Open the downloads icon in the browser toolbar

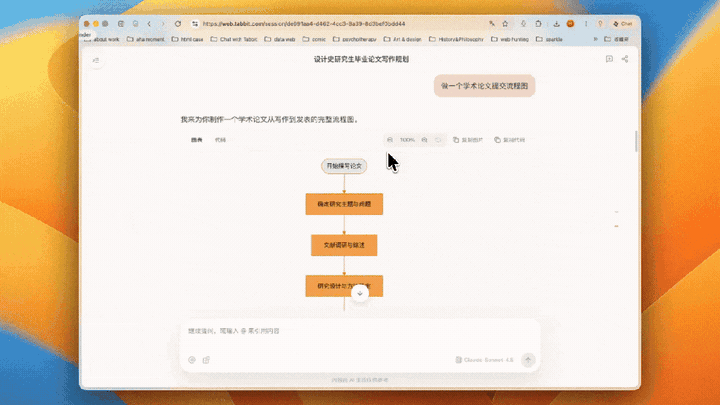556,24
